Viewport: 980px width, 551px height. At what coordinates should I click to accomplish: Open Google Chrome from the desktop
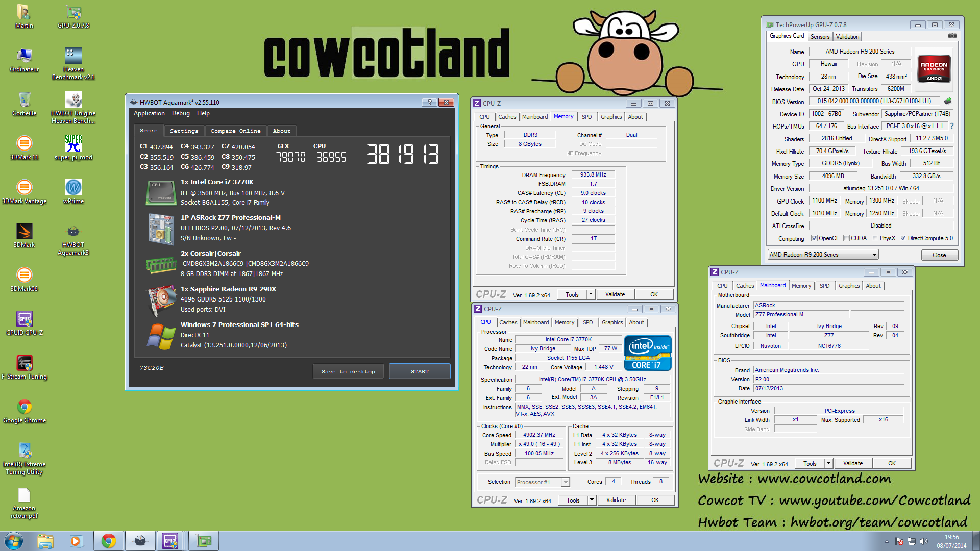click(x=24, y=411)
